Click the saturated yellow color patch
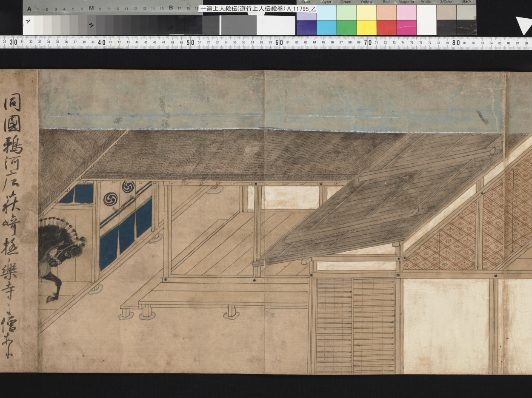The width and height of the screenshot is (532, 398). (366, 28)
